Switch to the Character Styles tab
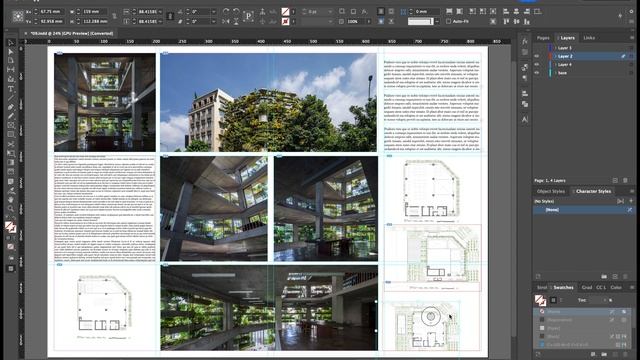Image resolution: width=640 pixels, height=360 pixels. point(593,191)
